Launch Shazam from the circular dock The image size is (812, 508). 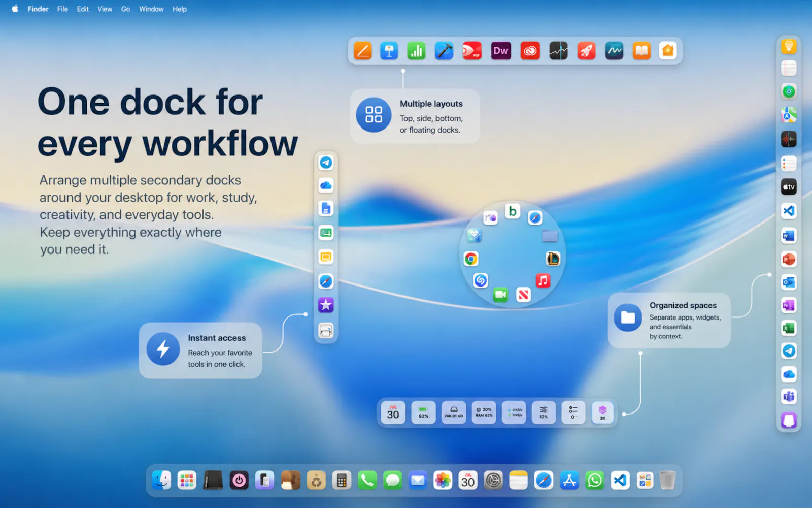pyautogui.click(x=481, y=280)
